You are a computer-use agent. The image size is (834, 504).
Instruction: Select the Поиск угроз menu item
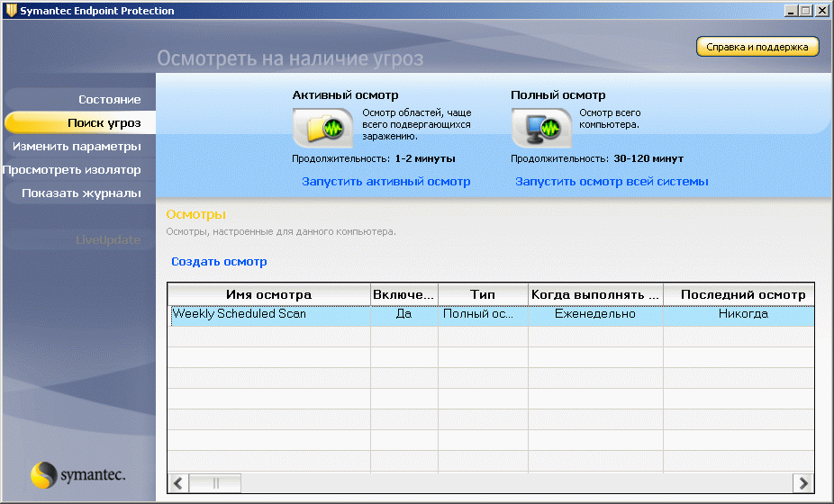click(x=80, y=122)
